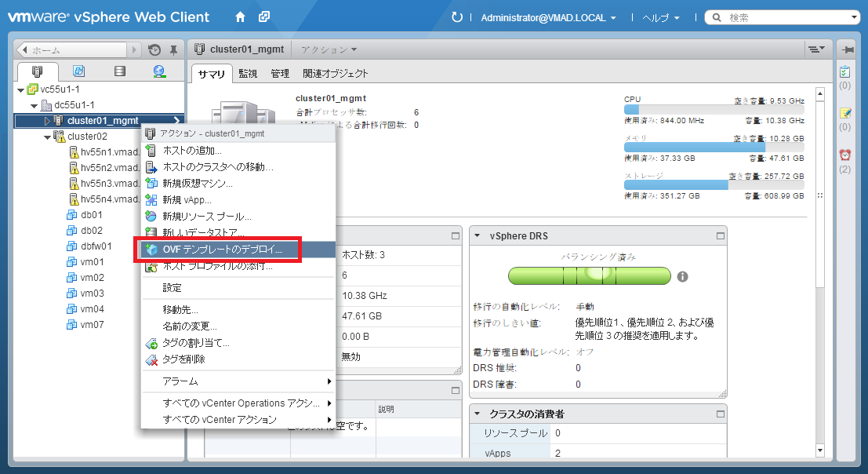Viewport: 868px width, 474px height.
Task: Open search options dropdown arrow
Action: (x=854, y=17)
